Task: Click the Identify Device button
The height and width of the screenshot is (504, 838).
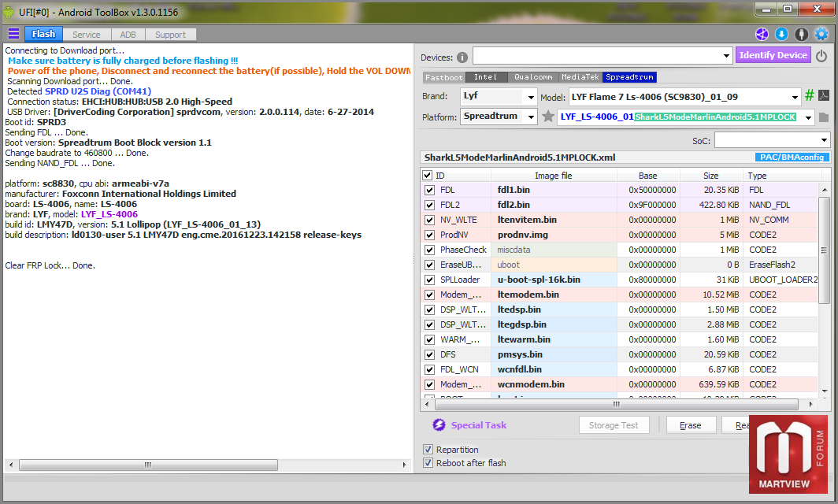Action: 773,55
